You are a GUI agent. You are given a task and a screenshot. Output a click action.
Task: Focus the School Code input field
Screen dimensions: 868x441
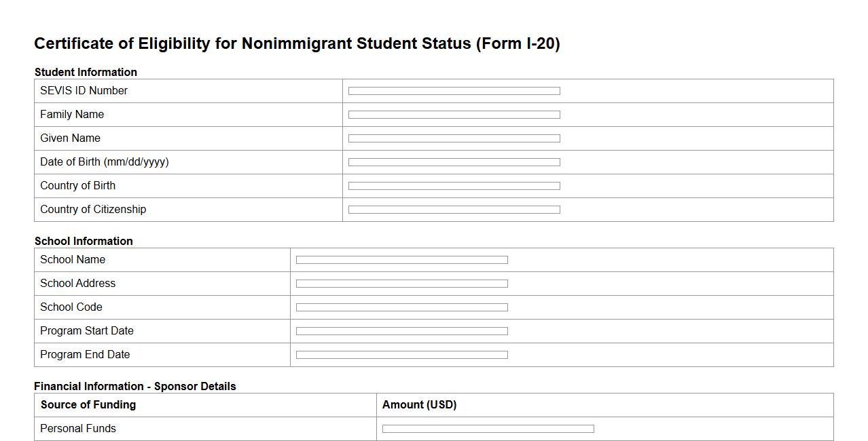[401, 307]
